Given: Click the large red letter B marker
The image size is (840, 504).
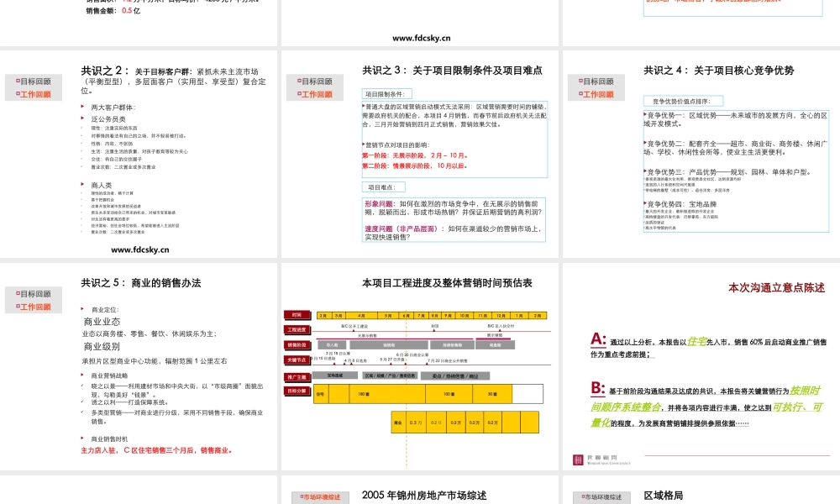Looking at the screenshot, I should tap(598, 388).
